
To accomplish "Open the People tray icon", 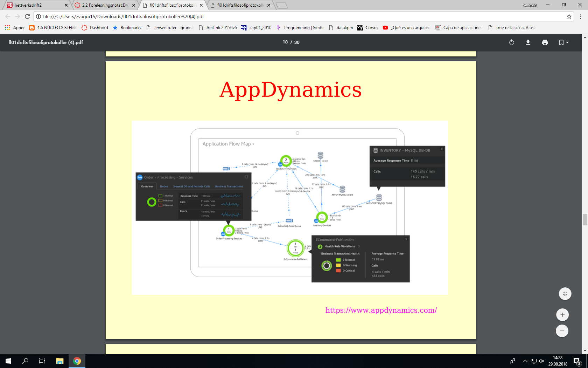I will [x=513, y=361].
